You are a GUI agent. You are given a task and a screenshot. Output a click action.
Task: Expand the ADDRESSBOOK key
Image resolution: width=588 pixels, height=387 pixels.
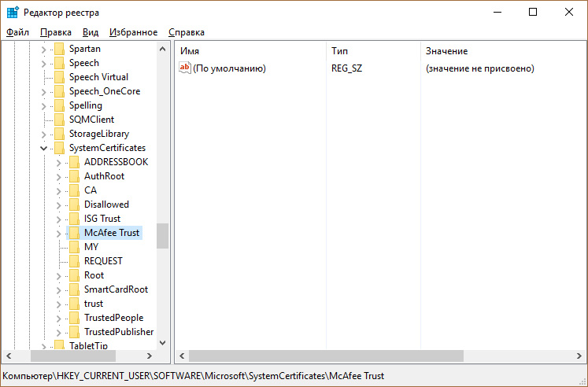[x=58, y=163]
